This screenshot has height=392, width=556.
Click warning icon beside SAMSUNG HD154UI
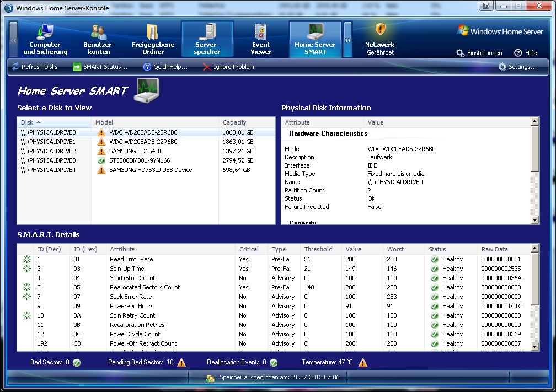click(x=101, y=151)
